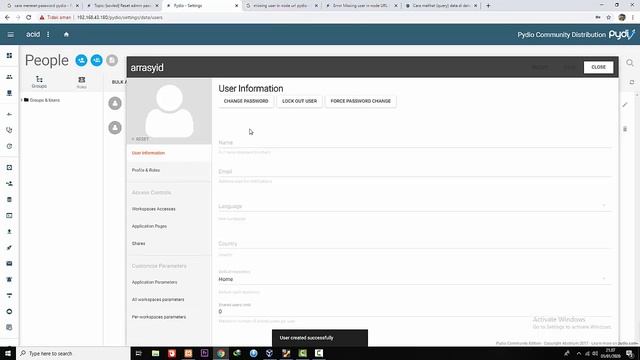Switch to the Groups view in People
Image resolution: width=640 pixels, height=360 pixels.
click(39, 82)
